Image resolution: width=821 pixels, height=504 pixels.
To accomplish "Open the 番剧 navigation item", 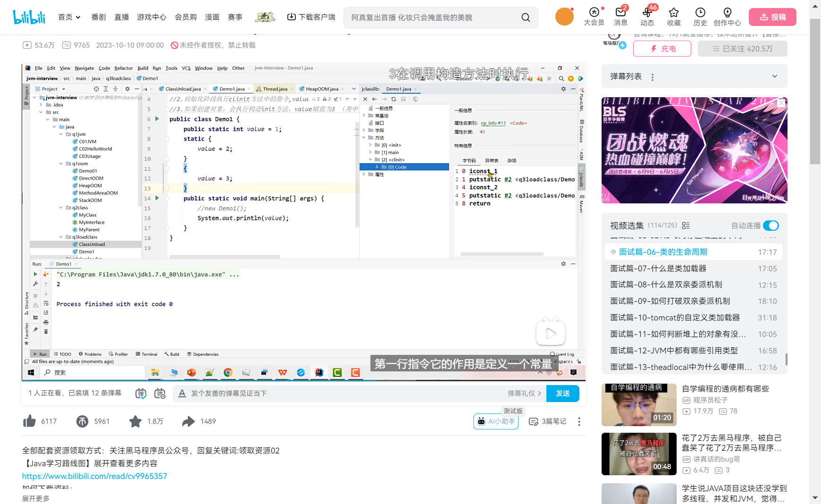I will 99,17.
